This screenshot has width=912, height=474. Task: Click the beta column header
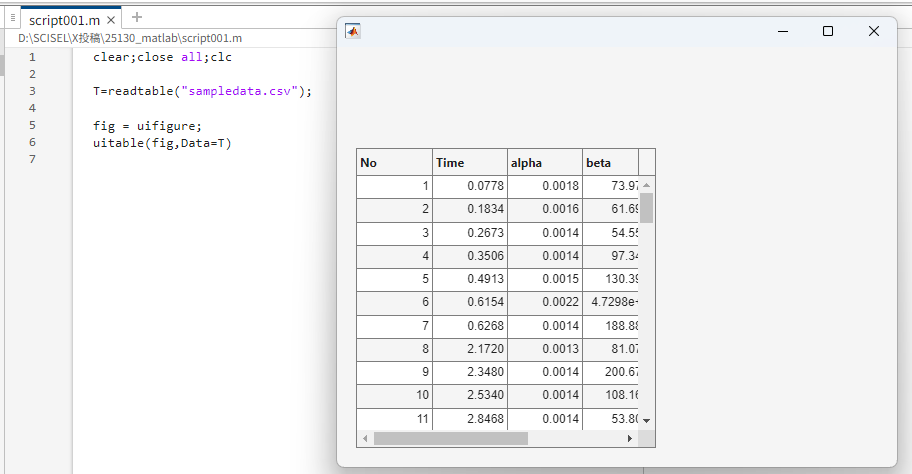point(610,163)
